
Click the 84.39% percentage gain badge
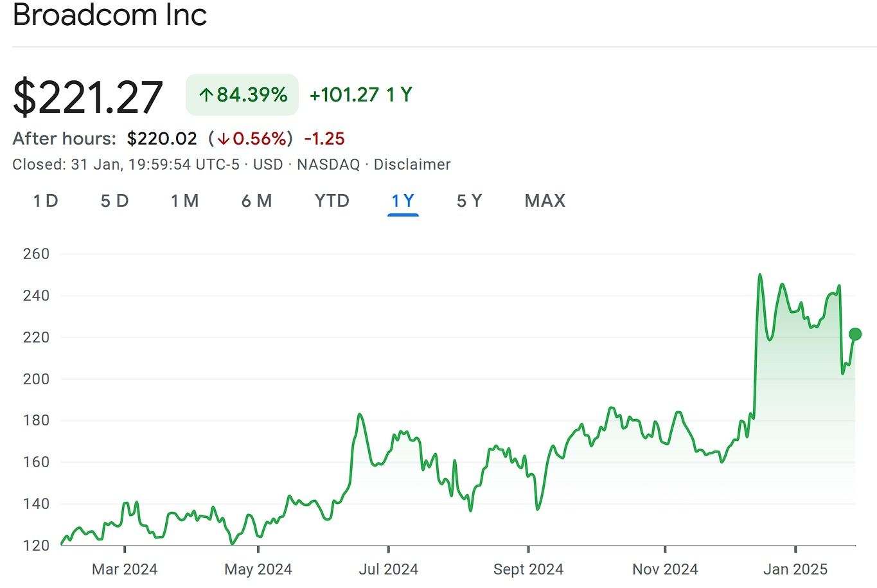(242, 95)
